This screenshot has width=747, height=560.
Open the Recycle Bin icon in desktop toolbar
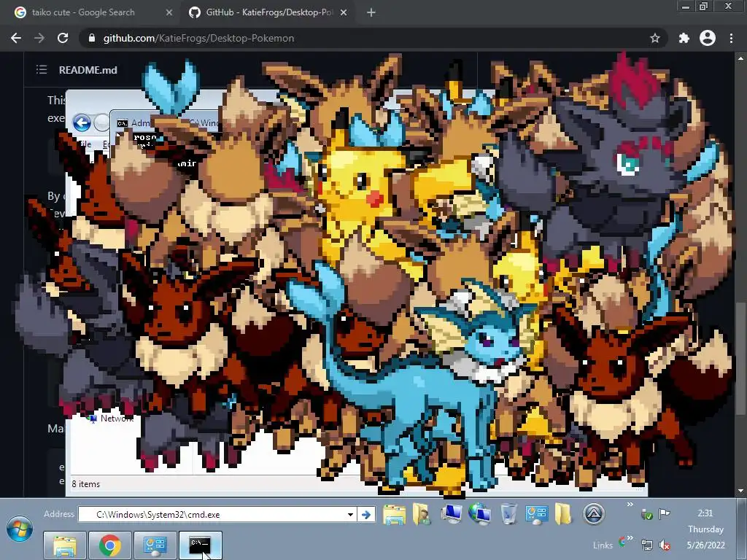[508, 514]
